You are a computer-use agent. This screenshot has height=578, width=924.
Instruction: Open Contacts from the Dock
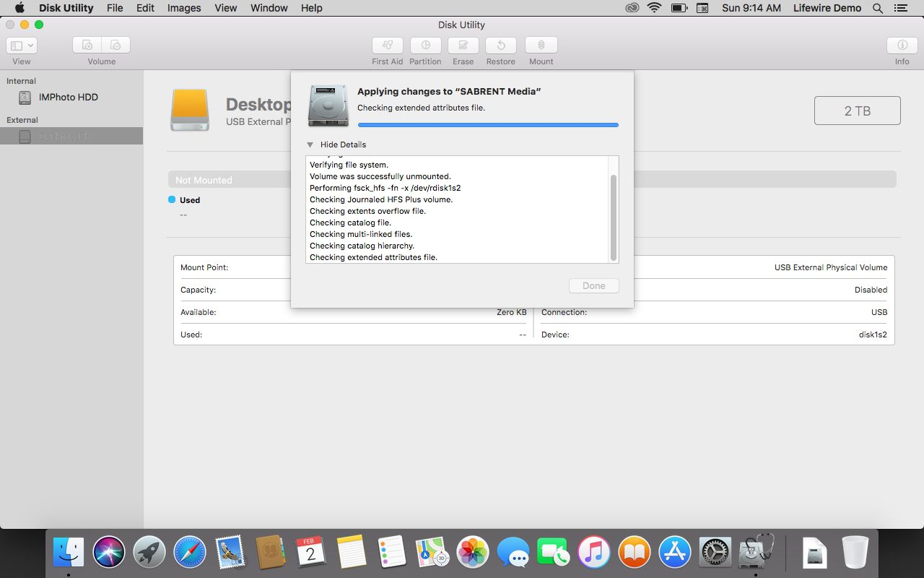click(271, 553)
